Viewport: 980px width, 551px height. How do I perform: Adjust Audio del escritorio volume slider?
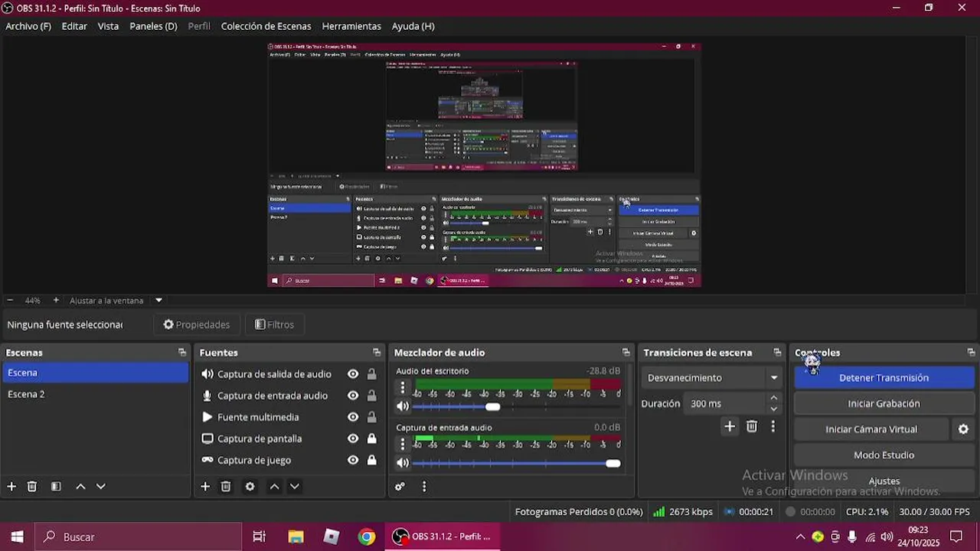516,406
